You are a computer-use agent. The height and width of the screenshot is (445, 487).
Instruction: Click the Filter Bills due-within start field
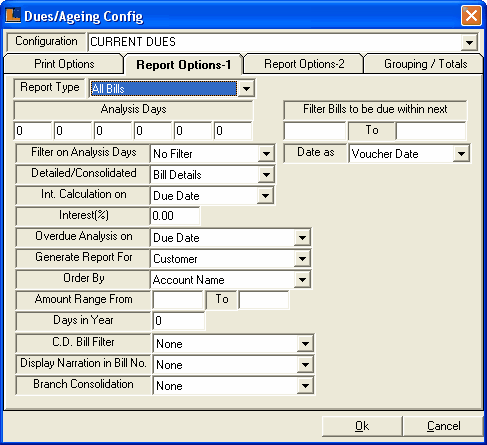pos(315,131)
